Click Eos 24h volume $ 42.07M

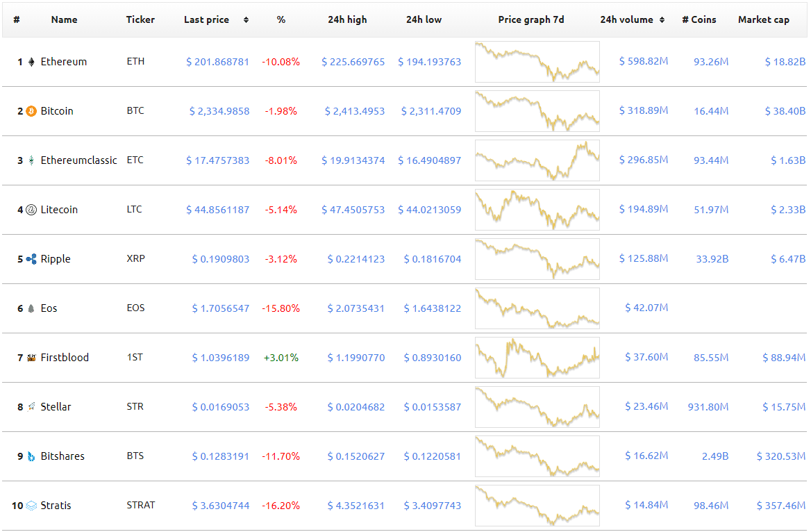click(646, 308)
